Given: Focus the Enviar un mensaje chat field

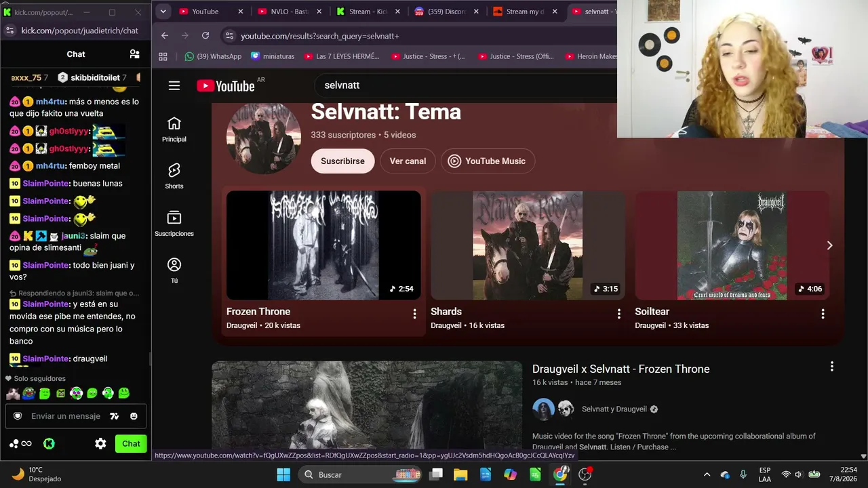Looking at the screenshot, I should point(66,416).
